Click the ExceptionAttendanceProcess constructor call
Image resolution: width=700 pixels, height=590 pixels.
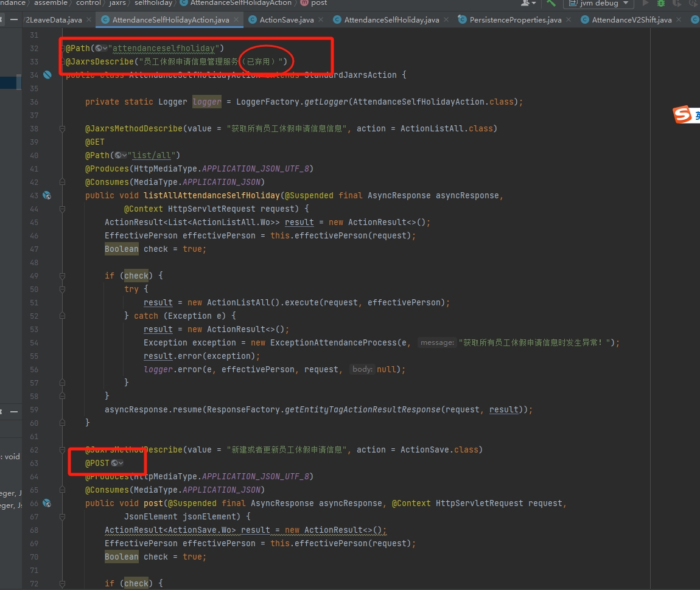tap(333, 342)
